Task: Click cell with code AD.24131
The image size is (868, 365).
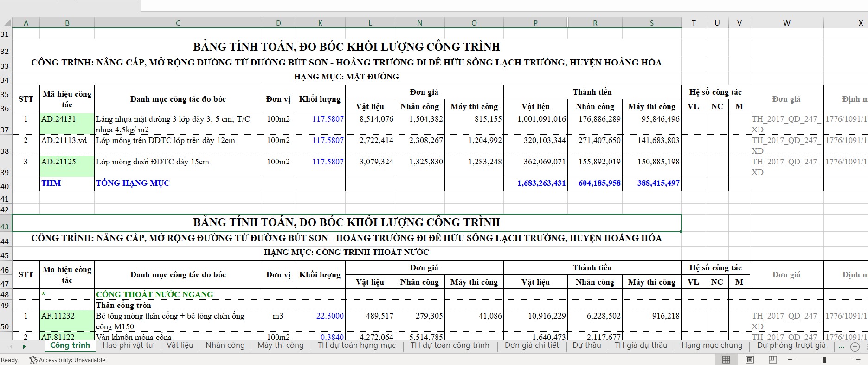Action: click(67, 124)
